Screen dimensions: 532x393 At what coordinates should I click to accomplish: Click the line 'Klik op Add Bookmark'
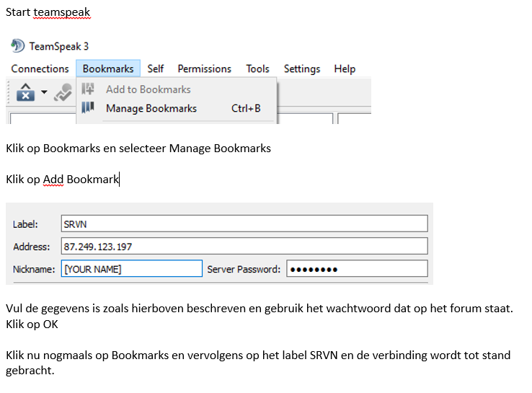pyautogui.click(x=63, y=179)
